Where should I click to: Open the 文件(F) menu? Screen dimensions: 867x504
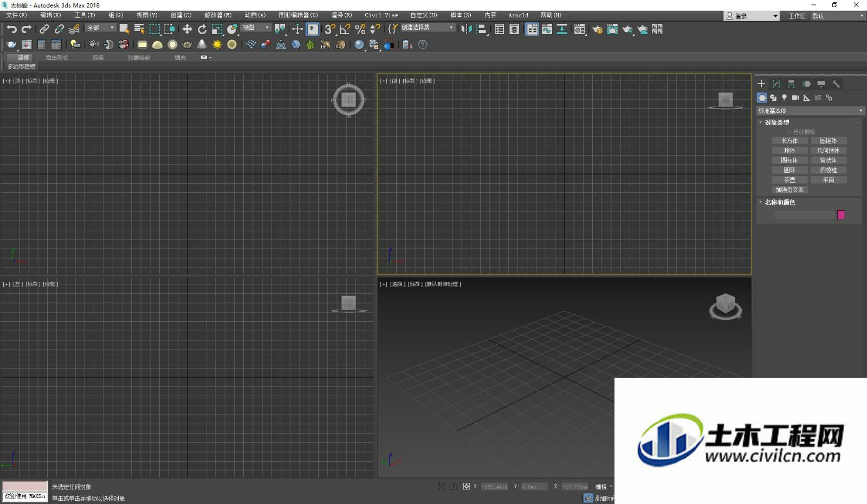tap(16, 15)
